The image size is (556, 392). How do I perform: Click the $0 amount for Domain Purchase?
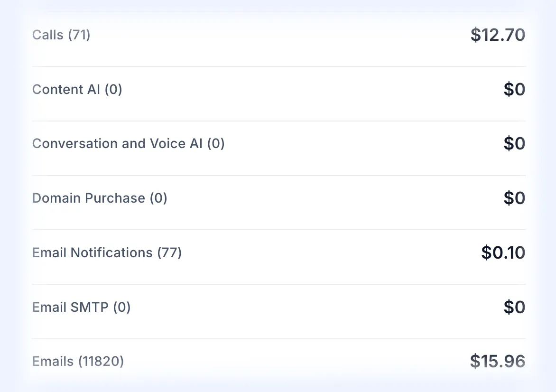(514, 198)
